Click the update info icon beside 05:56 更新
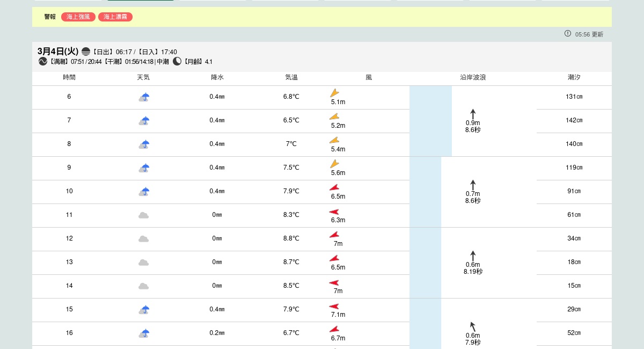 568,33
